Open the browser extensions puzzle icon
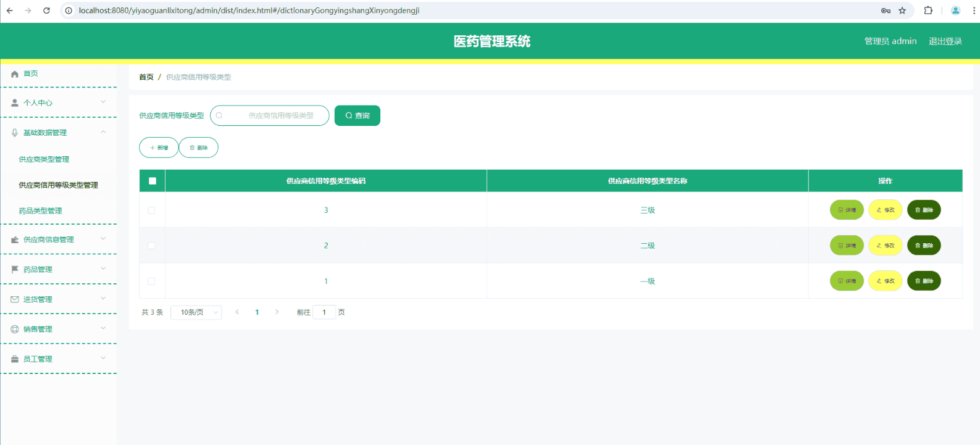Viewport: 980px width, 445px height. 928,10
